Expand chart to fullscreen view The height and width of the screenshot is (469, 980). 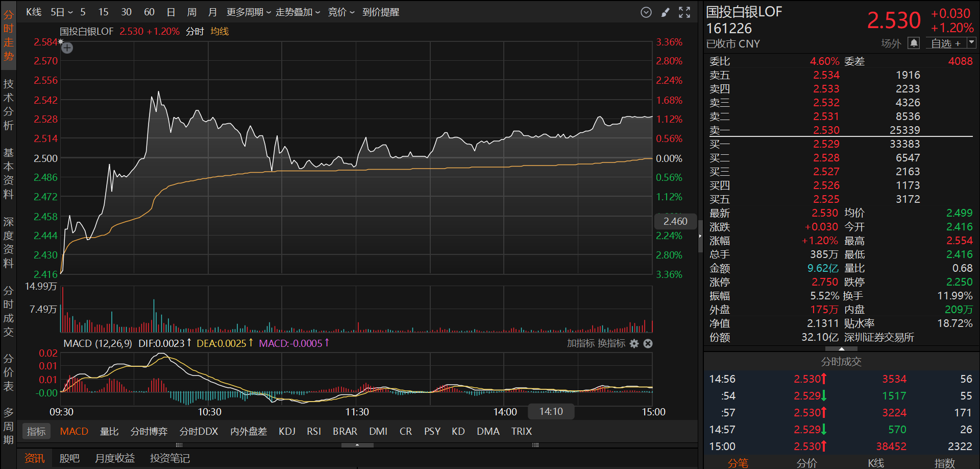tap(684, 12)
